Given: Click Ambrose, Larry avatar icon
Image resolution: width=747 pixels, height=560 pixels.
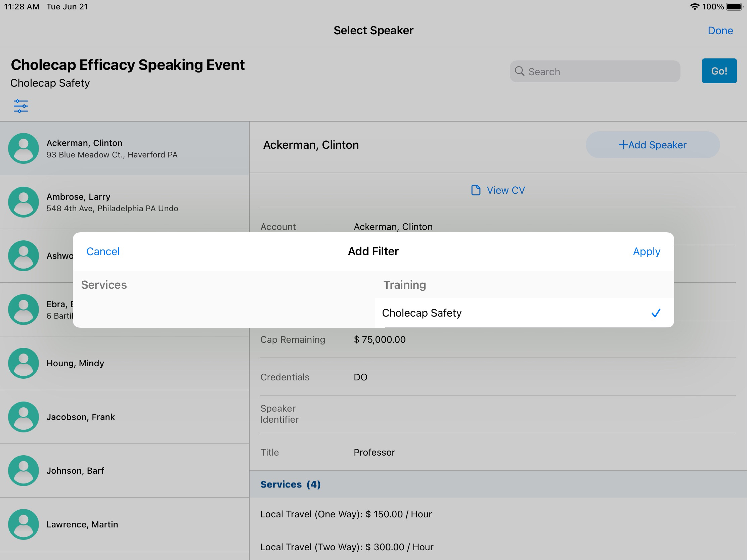Looking at the screenshot, I should point(23,202).
